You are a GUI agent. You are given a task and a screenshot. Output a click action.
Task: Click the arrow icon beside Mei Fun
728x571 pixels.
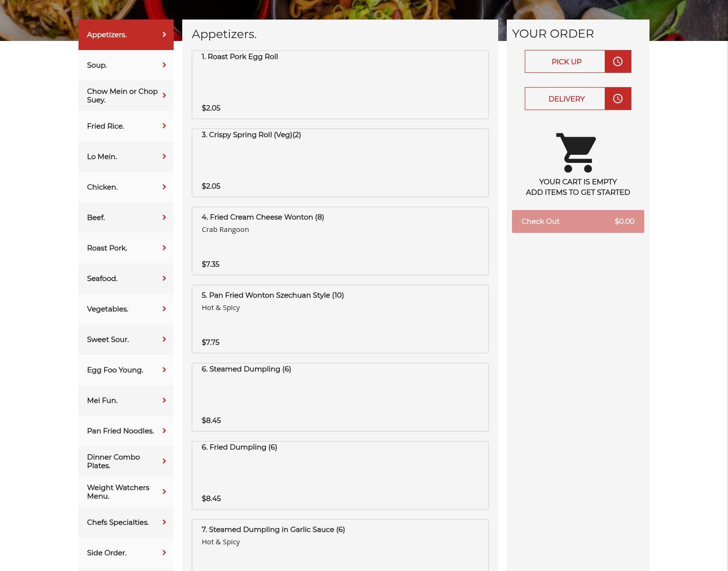click(164, 400)
